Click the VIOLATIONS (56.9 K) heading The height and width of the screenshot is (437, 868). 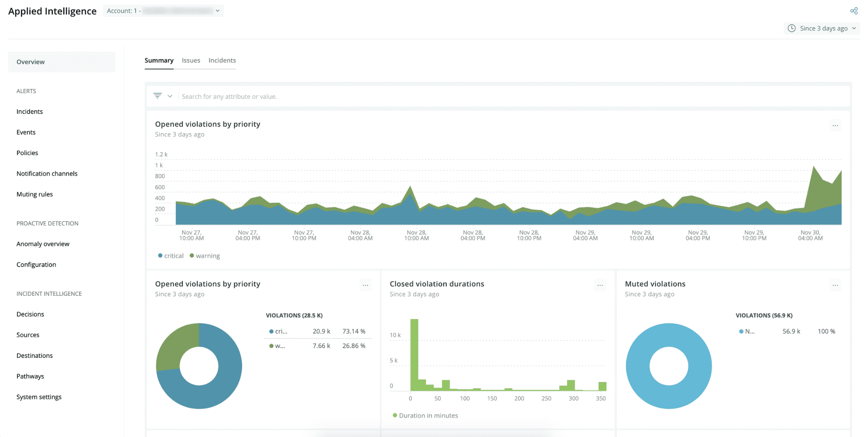click(764, 315)
